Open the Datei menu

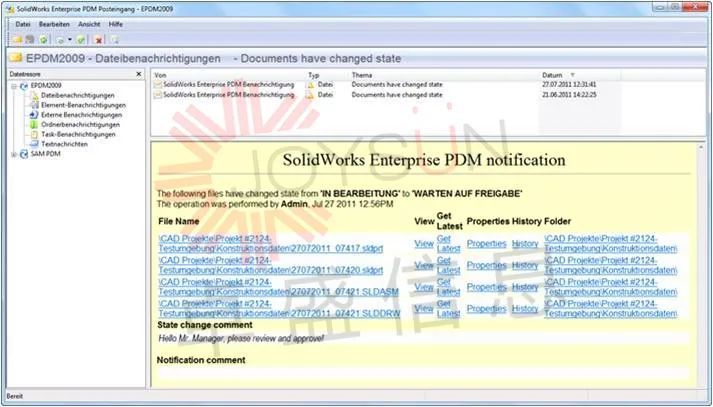click(23, 22)
